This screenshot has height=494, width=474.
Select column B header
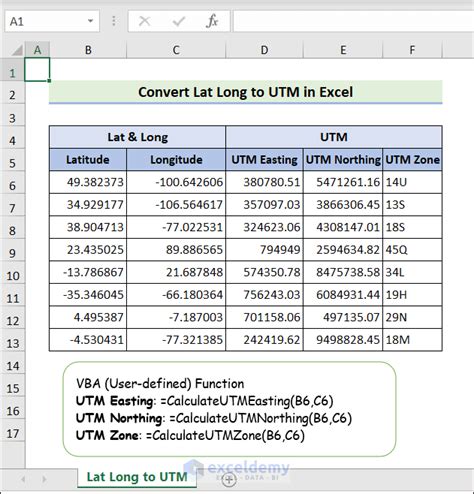click(x=88, y=50)
